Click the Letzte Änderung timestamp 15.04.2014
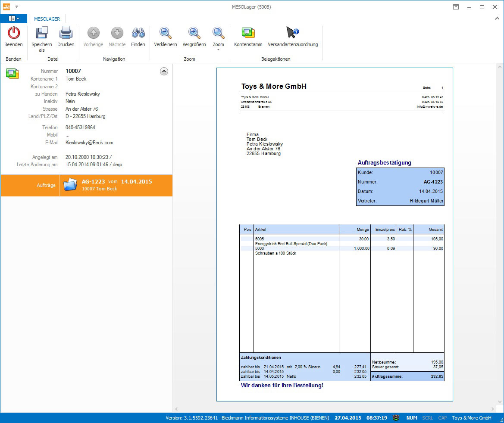The height and width of the screenshot is (423, 504). [94, 165]
